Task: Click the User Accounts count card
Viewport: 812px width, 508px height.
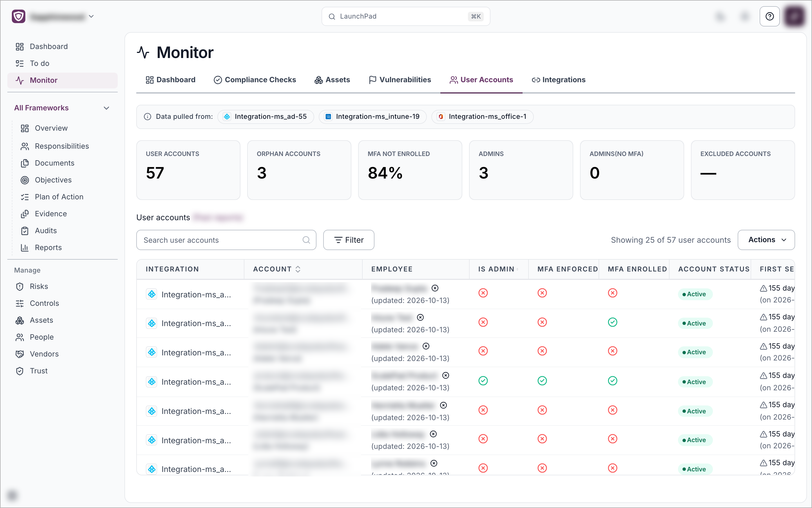Action: point(188,170)
